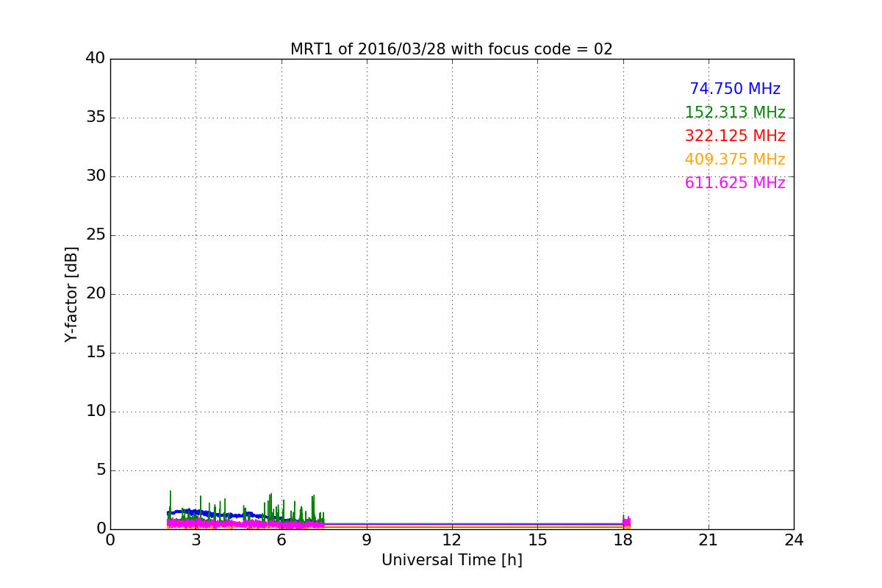The image size is (882, 588).
Task: Click the x-axis tick label 21
Action: 709,540
